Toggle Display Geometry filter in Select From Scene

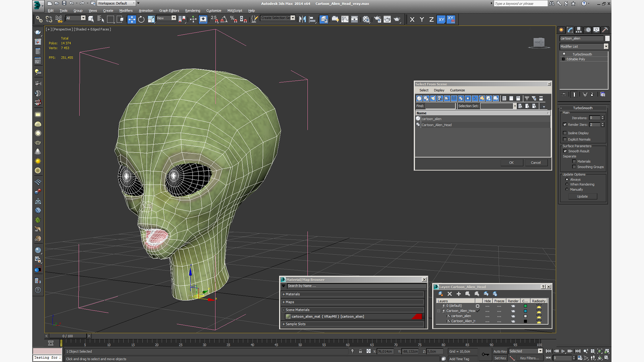click(x=419, y=98)
